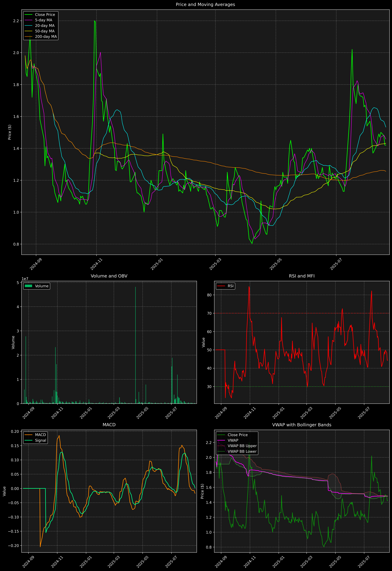This screenshot has height=571, width=392.
Task: Click the Price ($) axis label on top chart
Action: tap(10, 132)
